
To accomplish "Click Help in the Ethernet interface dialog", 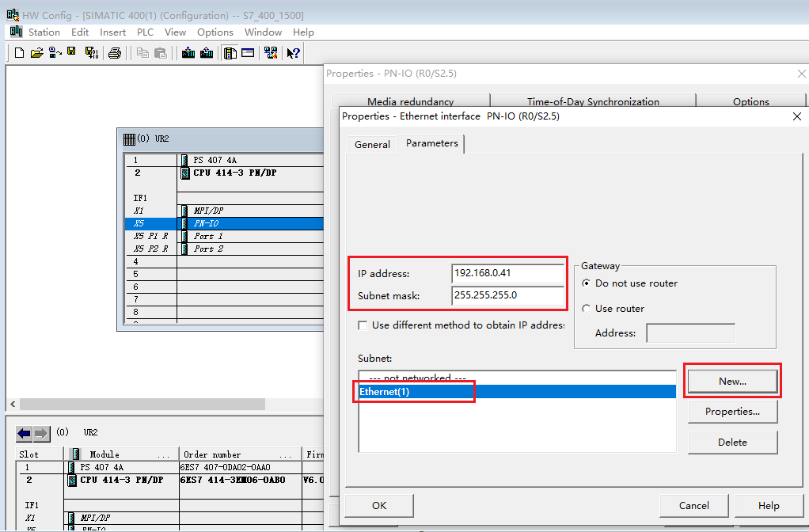I will click(769, 506).
